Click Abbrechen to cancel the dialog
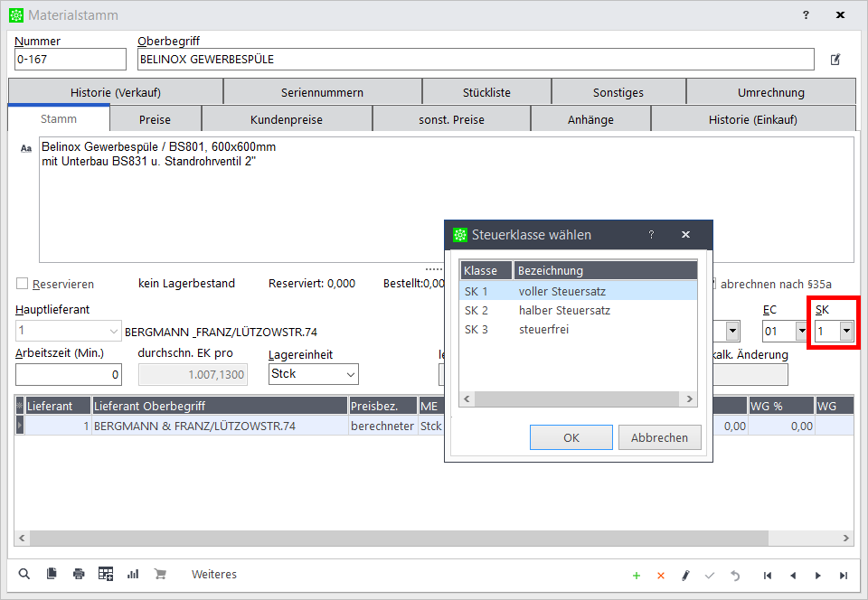 [x=659, y=437]
